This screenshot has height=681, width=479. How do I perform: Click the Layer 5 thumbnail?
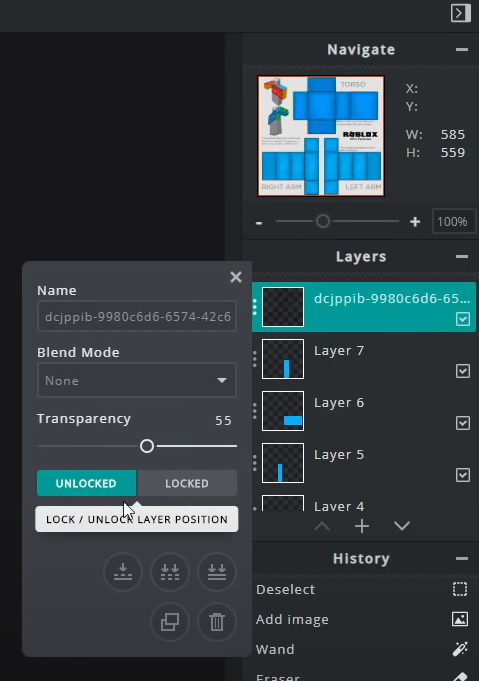coord(283,463)
